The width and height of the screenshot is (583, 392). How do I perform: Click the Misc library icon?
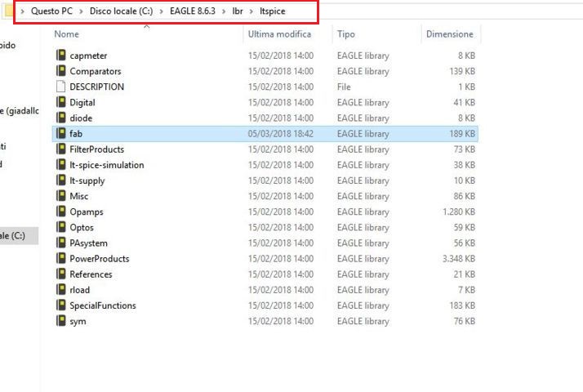pos(61,196)
